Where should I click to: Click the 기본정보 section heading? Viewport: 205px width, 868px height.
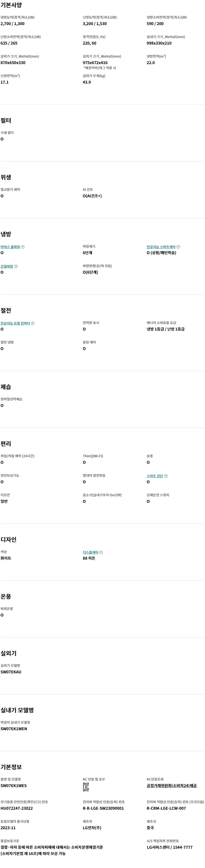(x=11, y=767)
